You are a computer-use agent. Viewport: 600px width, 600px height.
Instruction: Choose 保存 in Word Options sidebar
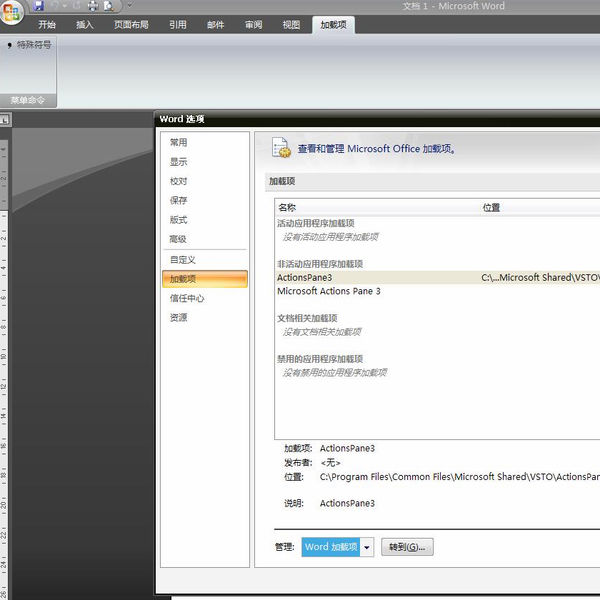(178, 200)
